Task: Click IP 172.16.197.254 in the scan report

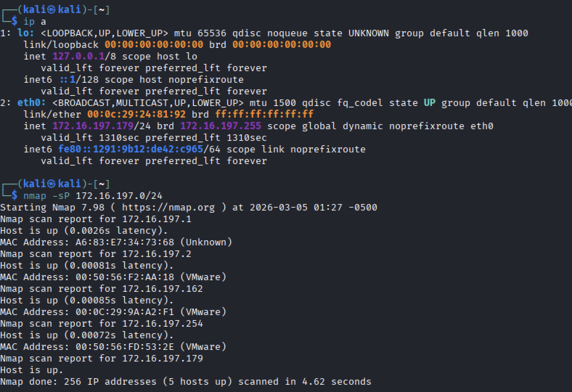Action: (162, 323)
